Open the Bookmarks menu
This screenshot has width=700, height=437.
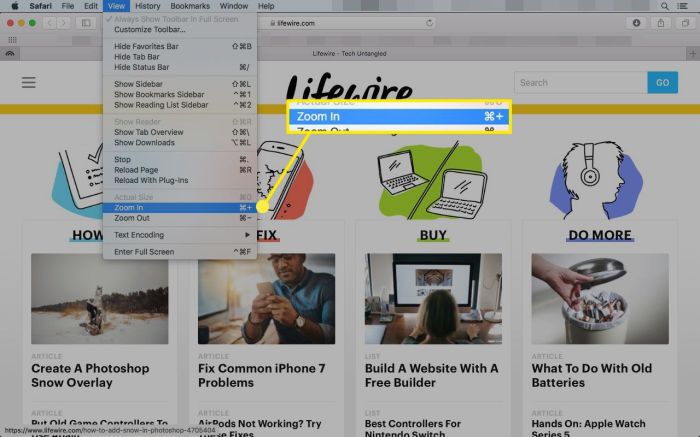click(190, 6)
